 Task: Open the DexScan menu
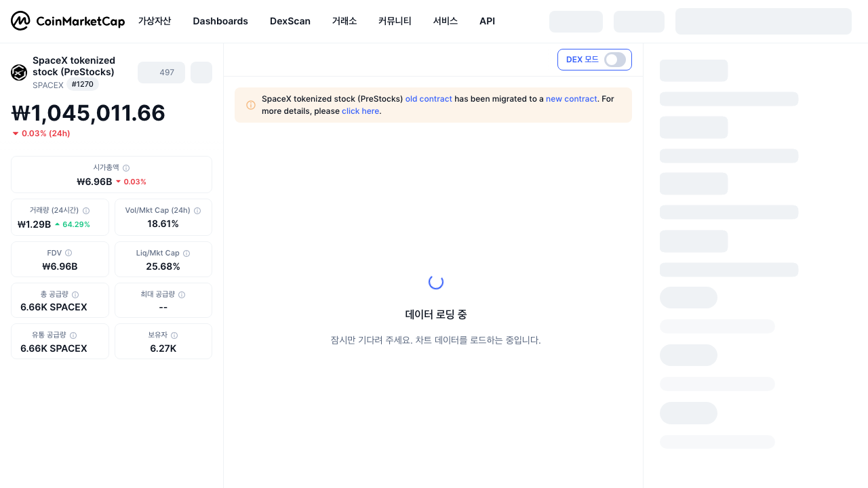290,21
